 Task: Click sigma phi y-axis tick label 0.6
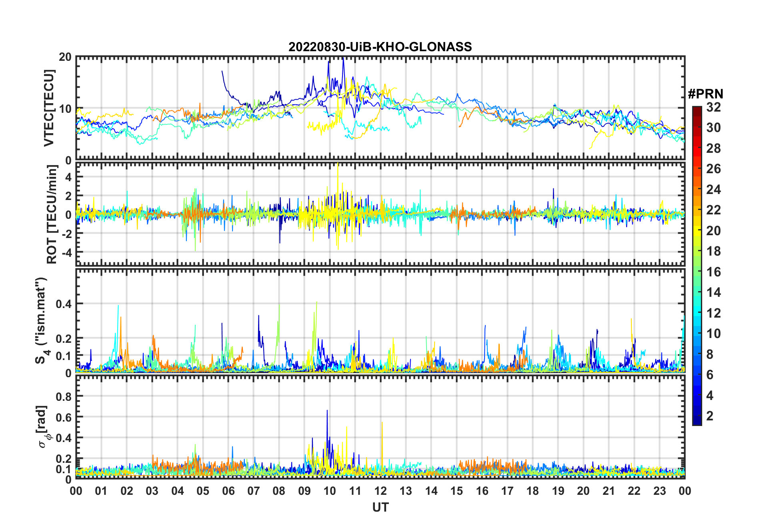(64, 417)
